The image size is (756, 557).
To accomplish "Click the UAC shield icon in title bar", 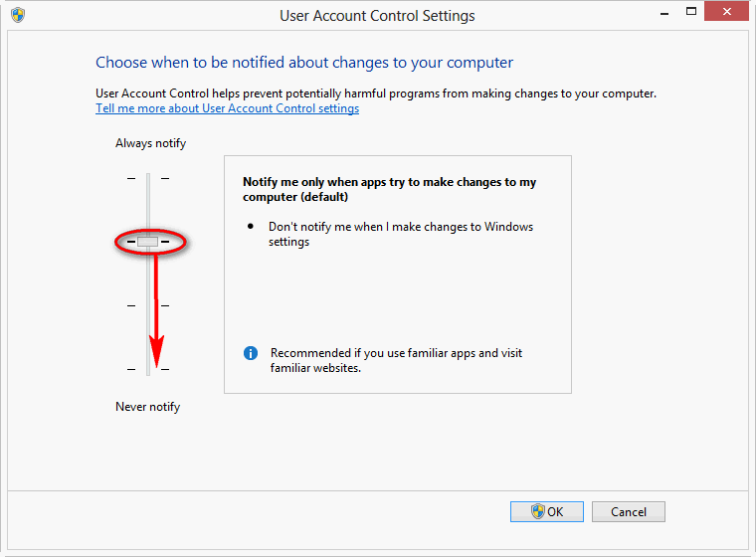I will (x=18, y=15).
